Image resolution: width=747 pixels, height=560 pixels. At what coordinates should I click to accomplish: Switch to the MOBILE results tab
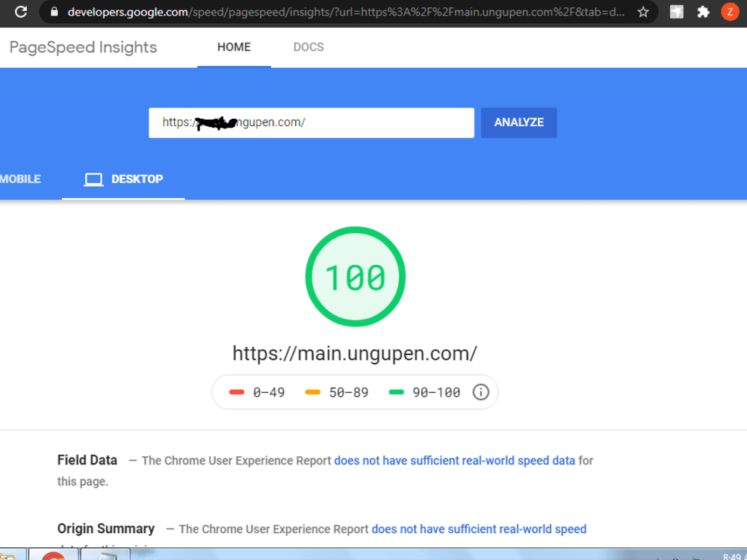coord(20,179)
